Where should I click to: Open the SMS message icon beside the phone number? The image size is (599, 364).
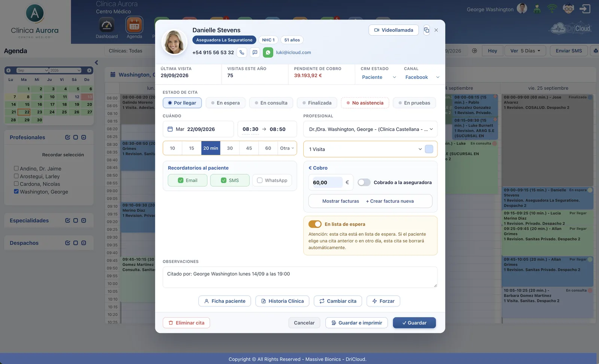pos(255,52)
